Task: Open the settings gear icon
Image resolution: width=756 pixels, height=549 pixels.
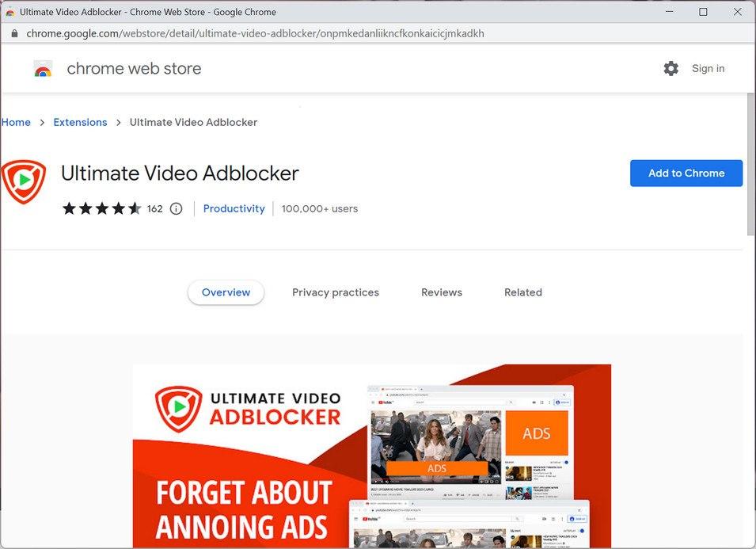Action: click(671, 68)
